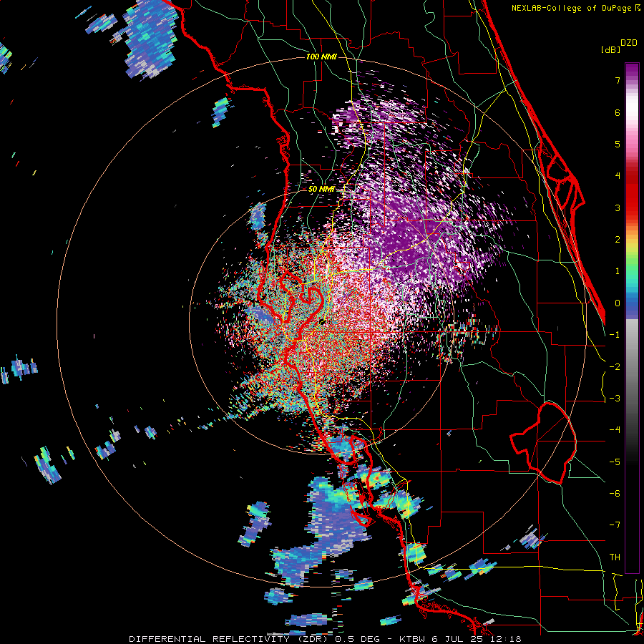Click the -1 dB value on the color scale
Screen dimensions: 644x644
[615, 335]
